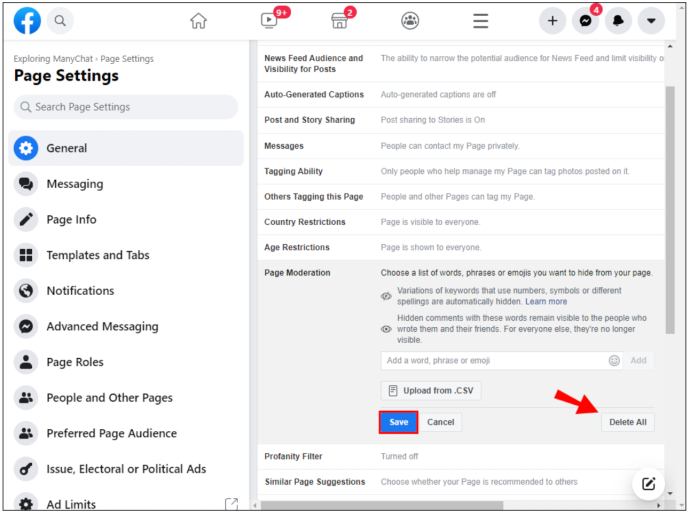Click the compose new message icon
The height and width of the screenshot is (515, 690).
pyautogui.click(x=649, y=484)
